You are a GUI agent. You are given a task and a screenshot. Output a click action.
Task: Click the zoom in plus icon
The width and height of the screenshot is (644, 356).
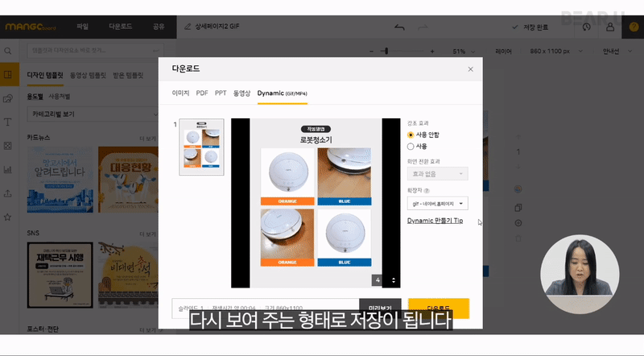point(432,52)
